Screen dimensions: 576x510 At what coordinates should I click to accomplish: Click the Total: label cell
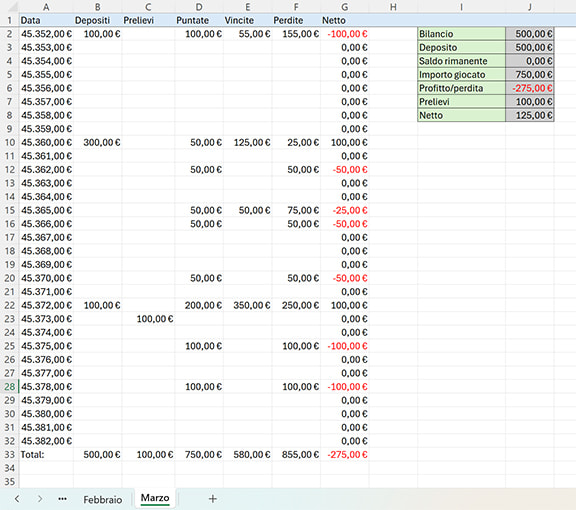[46, 455]
